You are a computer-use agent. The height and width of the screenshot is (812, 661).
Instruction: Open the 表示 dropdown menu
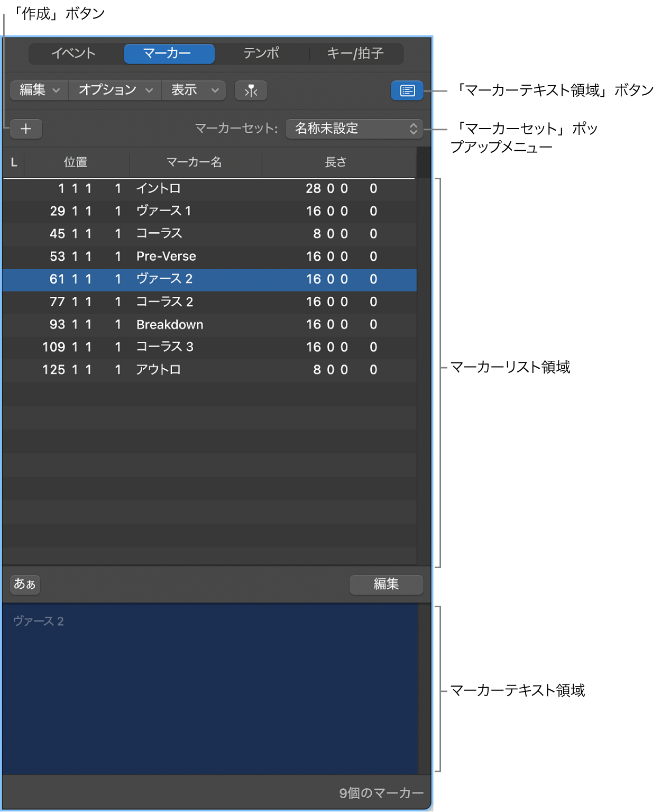click(x=193, y=90)
